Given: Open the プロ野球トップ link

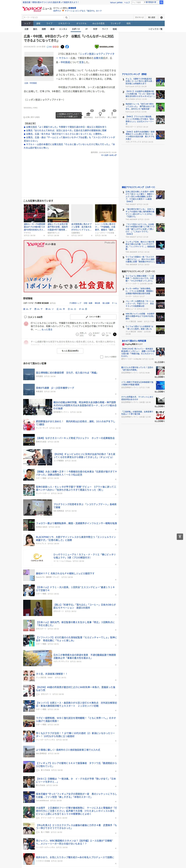Looking at the screenshot, I should coord(75,303).
